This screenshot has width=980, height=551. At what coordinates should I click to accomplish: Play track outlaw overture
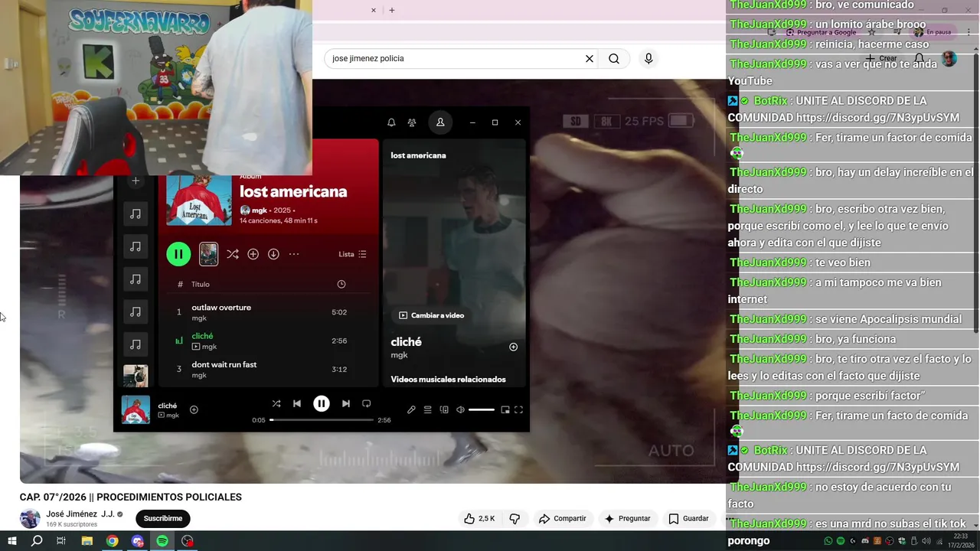tap(268, 312)
